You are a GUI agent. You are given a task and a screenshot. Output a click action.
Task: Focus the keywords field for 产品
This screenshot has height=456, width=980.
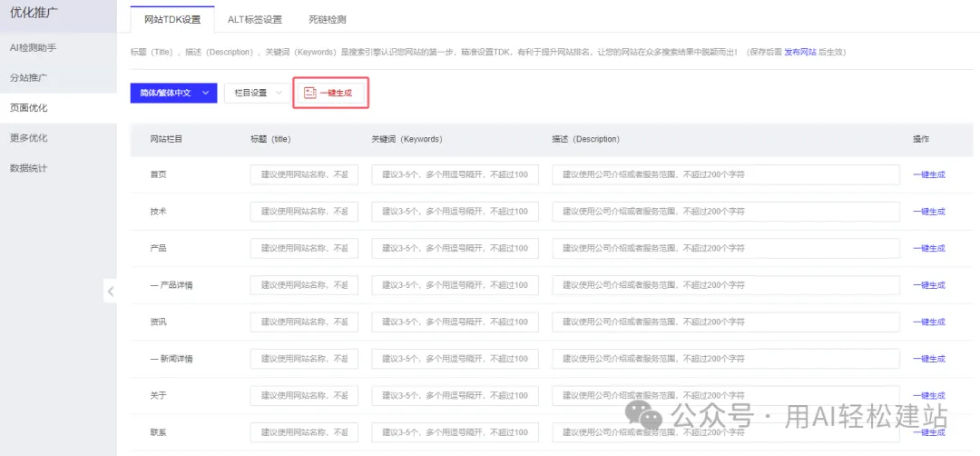coord(455,248)
